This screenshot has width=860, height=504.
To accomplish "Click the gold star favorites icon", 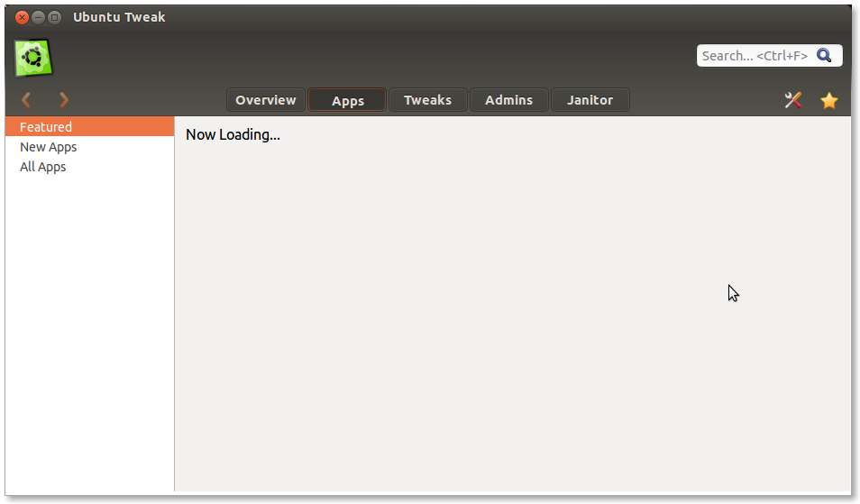I will coord(828,100).
